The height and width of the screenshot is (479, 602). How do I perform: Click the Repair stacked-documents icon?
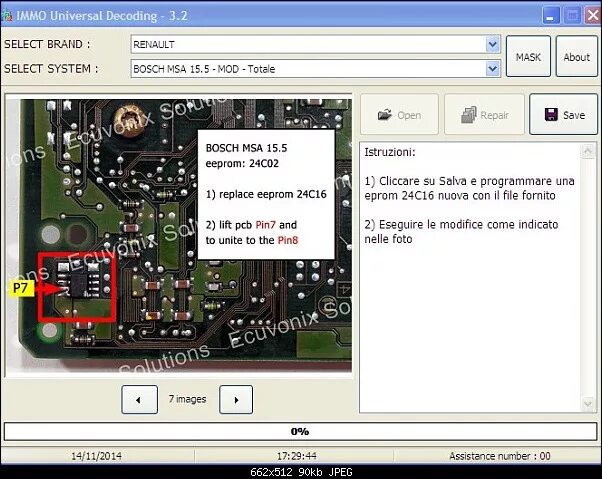click(x=468, y=115)
